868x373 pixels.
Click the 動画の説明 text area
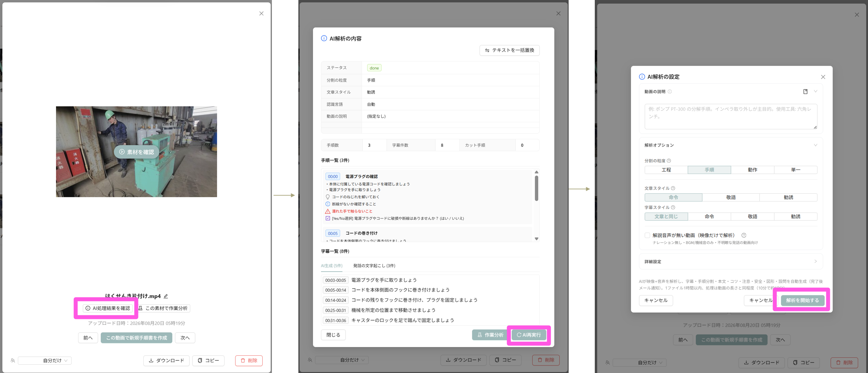[731, 116]
